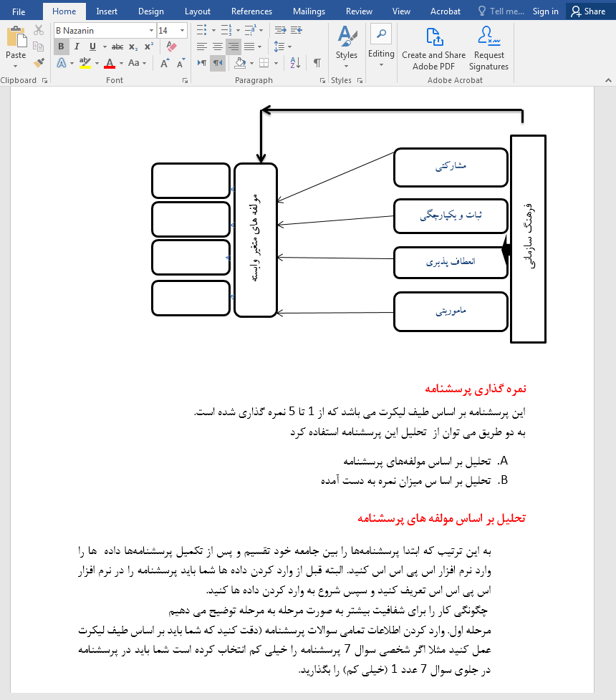The image size is (616, 700).
Task: Select the Format Painter tool
Action: (39, 63)
